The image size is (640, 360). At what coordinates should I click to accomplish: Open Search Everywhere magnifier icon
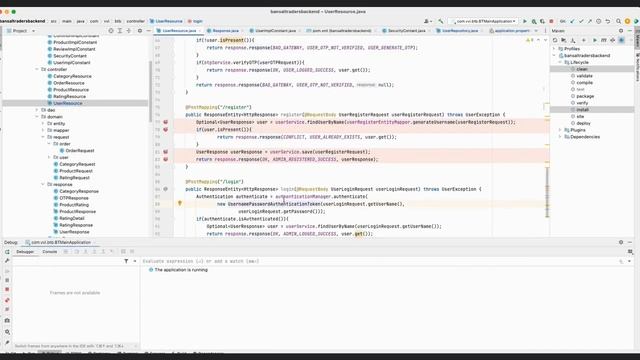coord(618,21)
